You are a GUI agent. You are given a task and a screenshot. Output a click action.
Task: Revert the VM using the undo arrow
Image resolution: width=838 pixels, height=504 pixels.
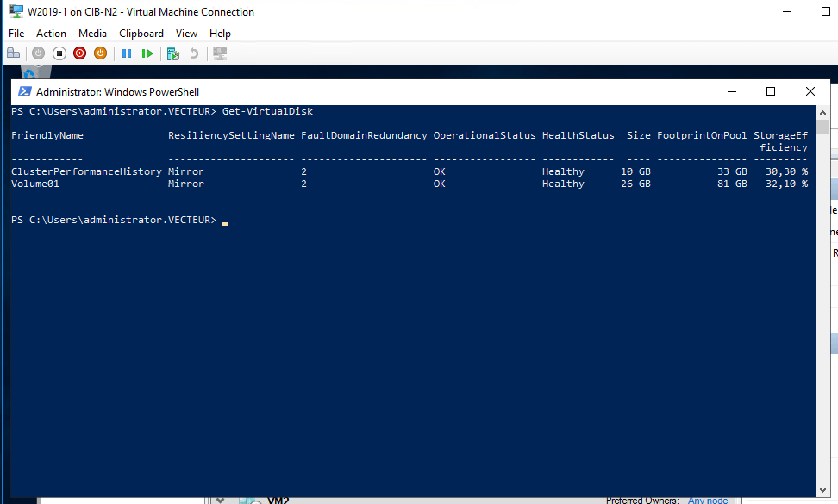tap(195, 53)
